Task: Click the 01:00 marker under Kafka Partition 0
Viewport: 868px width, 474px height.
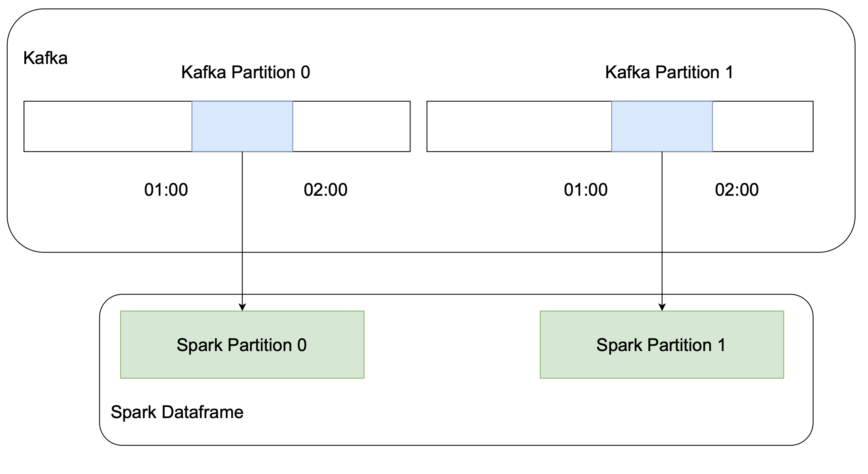Action: 166,190
